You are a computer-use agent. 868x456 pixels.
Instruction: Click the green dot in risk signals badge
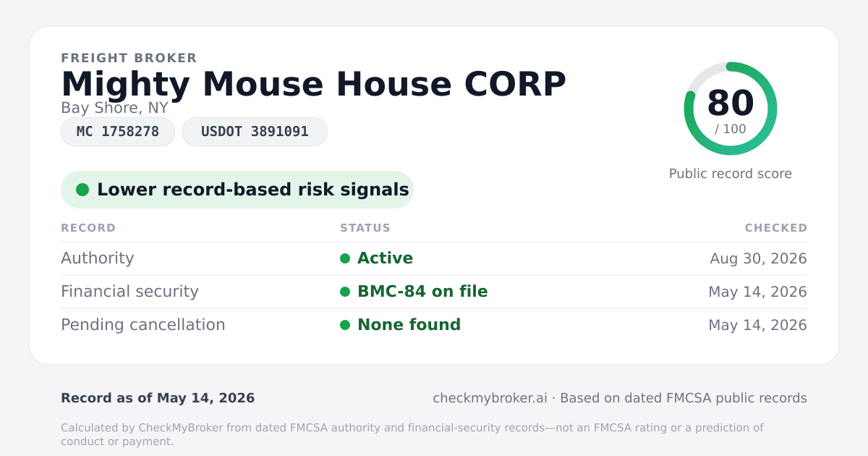point(82,190)
